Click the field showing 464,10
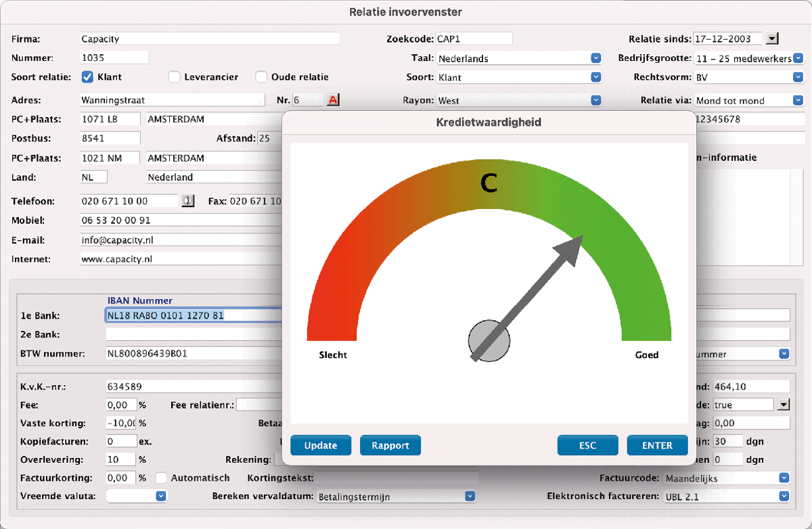812x529 pixels. (x=751, y=386)
